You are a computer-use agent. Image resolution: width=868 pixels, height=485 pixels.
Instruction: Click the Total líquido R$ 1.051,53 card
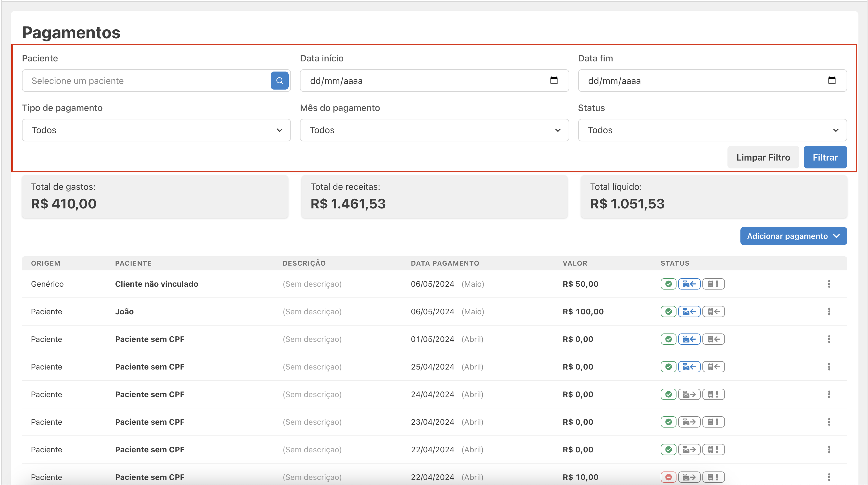coord(714,197)
